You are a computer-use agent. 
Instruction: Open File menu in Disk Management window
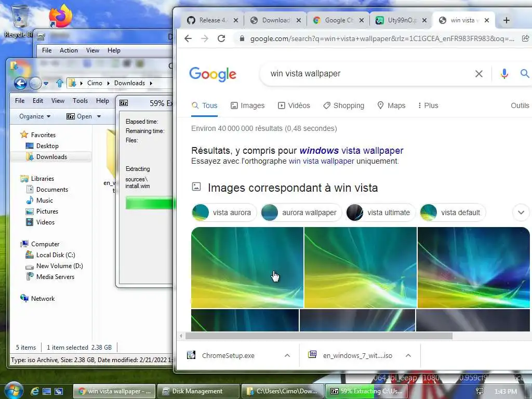coord(47,50)
